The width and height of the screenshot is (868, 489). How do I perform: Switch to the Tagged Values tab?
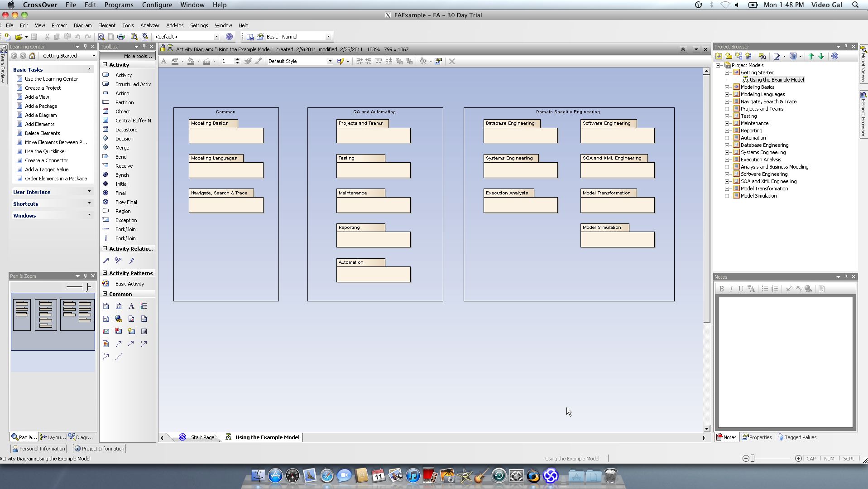[797, 437]
